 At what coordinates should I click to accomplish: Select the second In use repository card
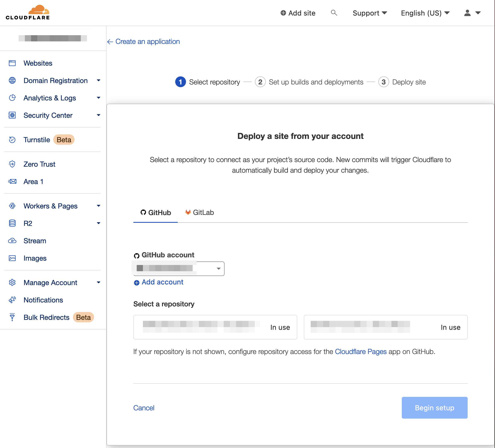[385, 327]
